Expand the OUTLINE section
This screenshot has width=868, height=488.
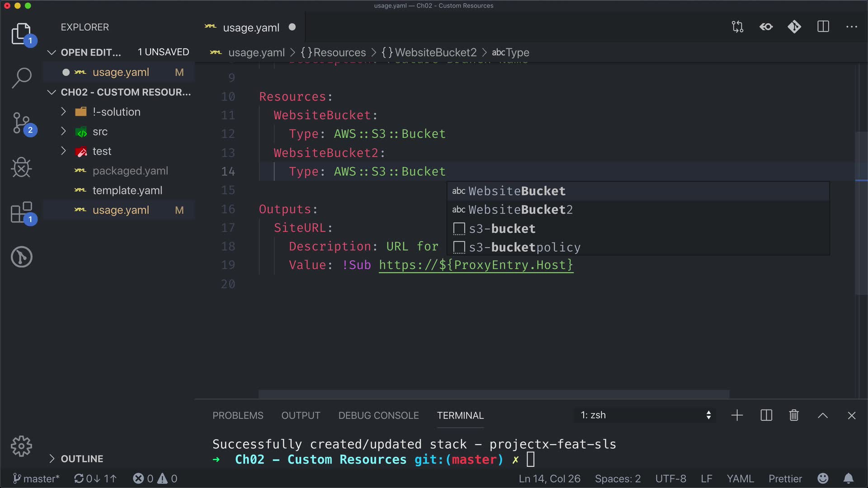click(82, 459)
